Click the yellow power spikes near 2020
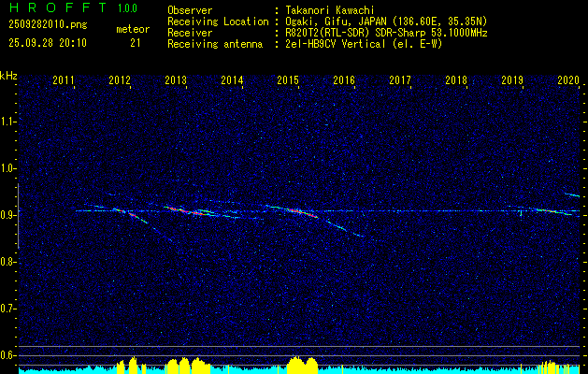 click(552, 367)
